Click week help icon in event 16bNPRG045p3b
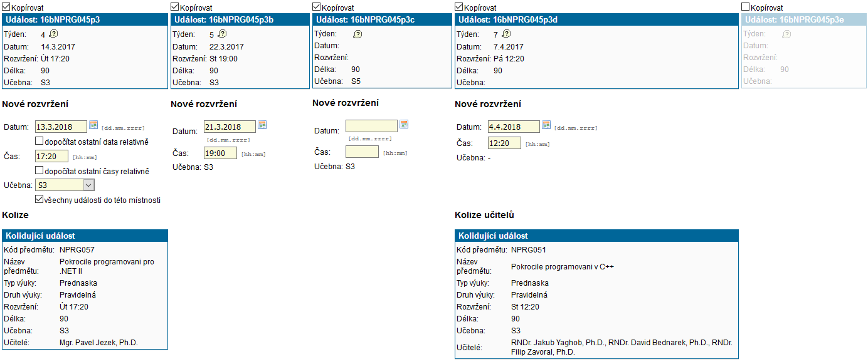The image size is (868, 364). pos(221,34)
